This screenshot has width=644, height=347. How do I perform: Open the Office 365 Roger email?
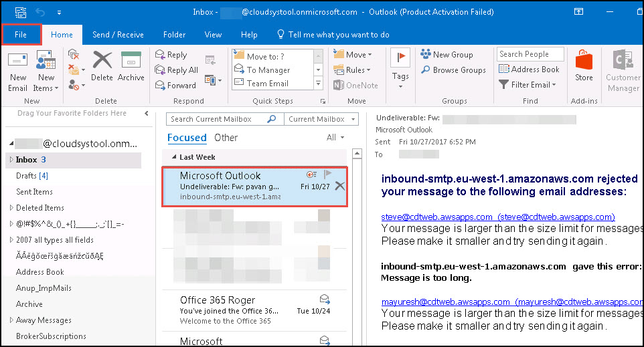pos(254,310)
